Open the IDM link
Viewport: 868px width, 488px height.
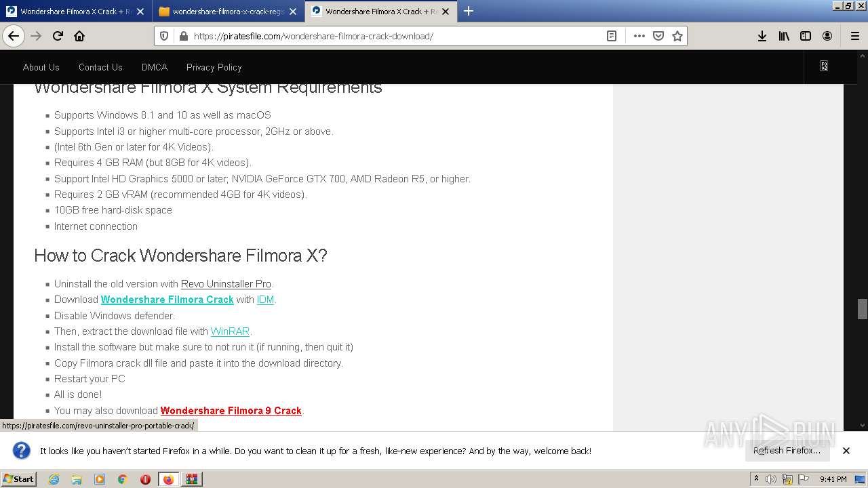click(x=265, y=300)
